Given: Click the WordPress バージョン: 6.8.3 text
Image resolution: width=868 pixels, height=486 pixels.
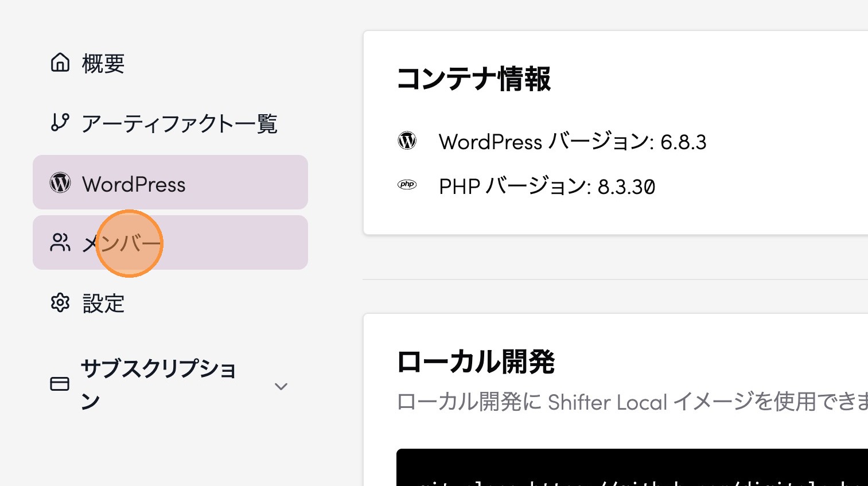Looking at the screenshot, I should tap(572, 142).
